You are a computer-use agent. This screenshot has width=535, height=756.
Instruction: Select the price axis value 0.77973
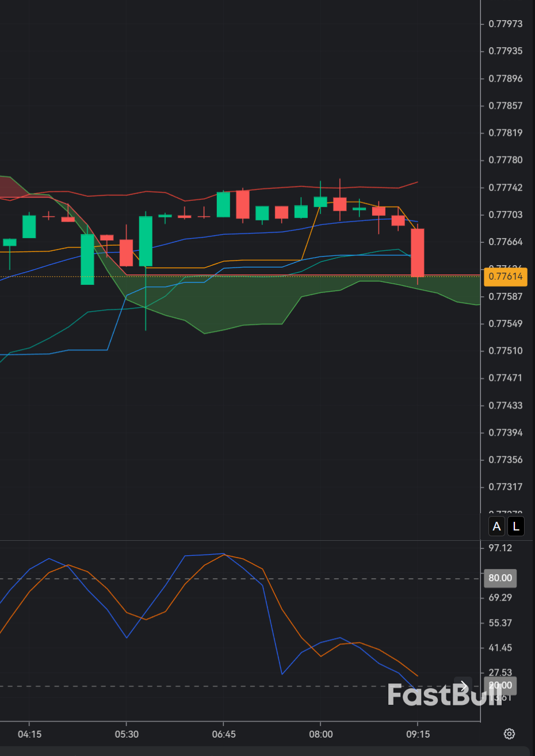click(505, 24)
